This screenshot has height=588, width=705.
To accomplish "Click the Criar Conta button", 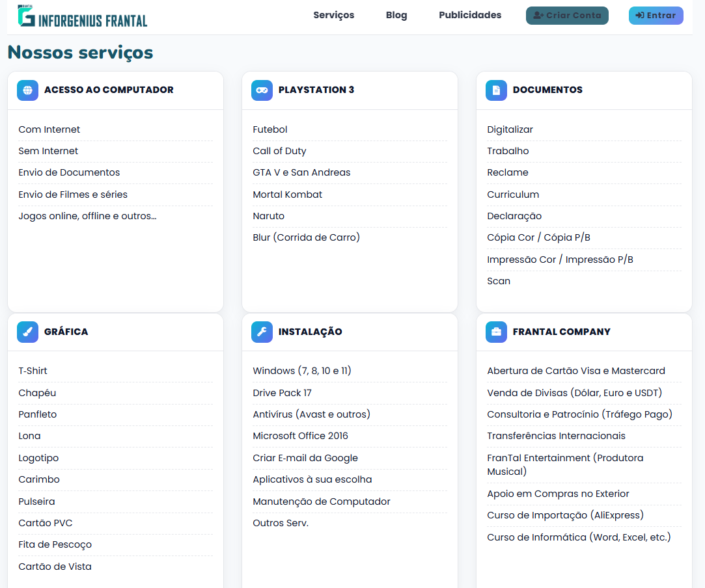I will point(567,16).
